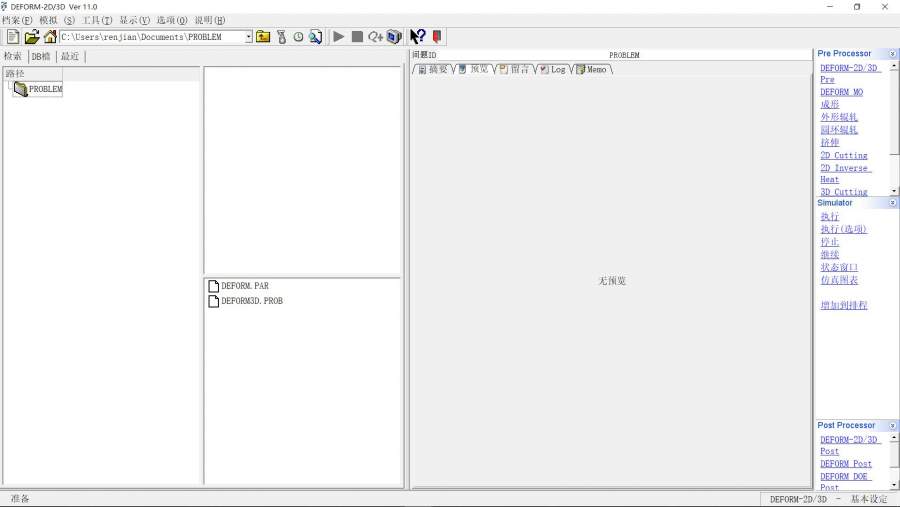Switch to the 最近 tab
900x507 pixels.
tap(70, 56)
